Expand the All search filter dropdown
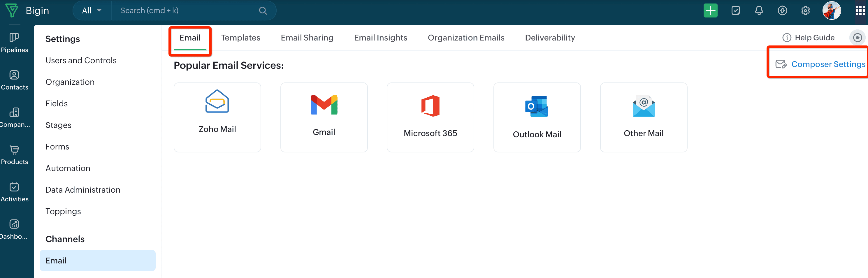 tap(92, 11)
